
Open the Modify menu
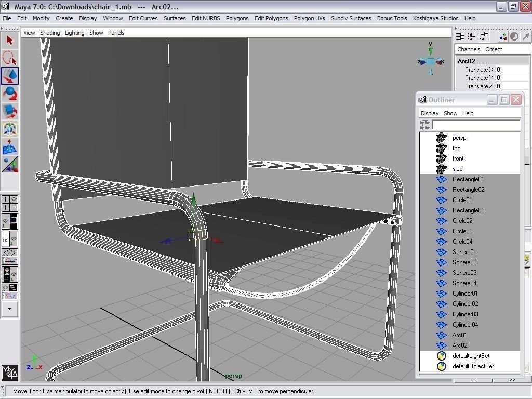click(x=41, y=18)
